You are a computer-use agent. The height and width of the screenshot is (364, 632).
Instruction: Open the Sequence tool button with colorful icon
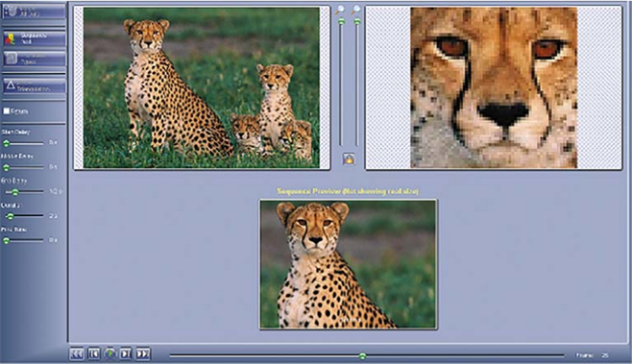click(34, 38)
